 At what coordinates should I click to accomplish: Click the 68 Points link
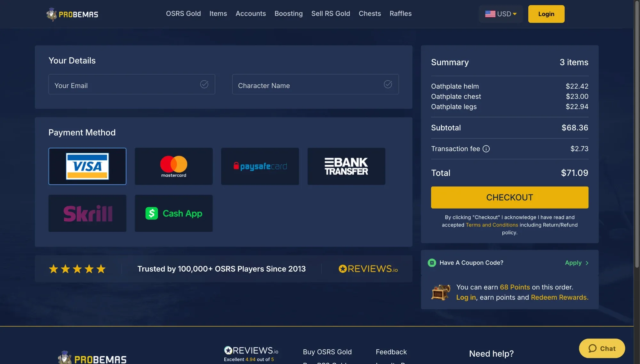click(515, 287)
